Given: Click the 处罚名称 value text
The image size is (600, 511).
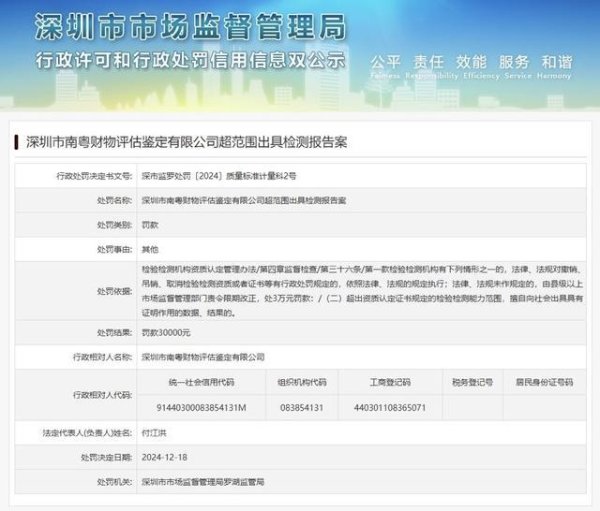Looking at the screenshot, I should [x=244, y=200].
